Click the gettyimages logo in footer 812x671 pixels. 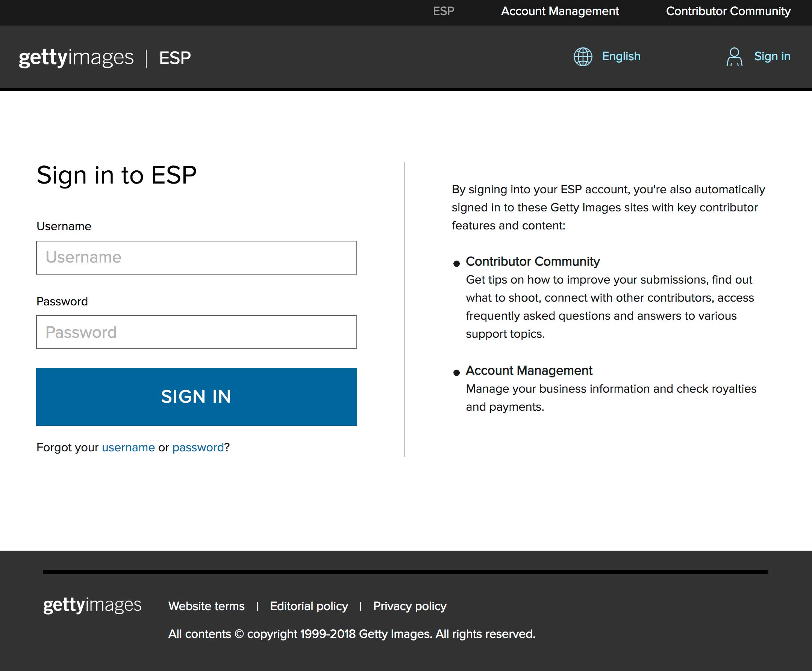[x=92, y=605]
